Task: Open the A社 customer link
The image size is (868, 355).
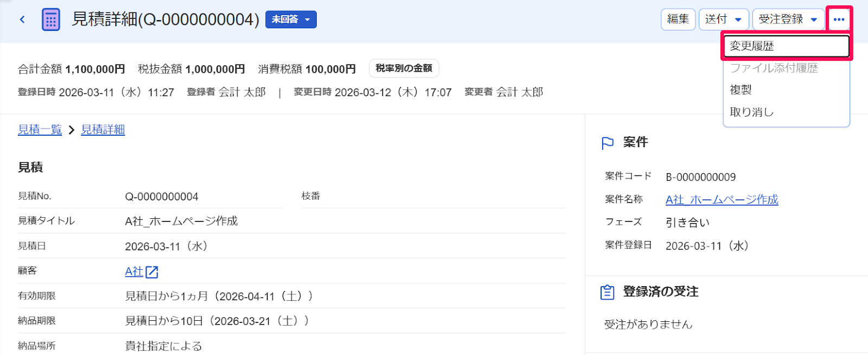Action: tap(134, 271)
